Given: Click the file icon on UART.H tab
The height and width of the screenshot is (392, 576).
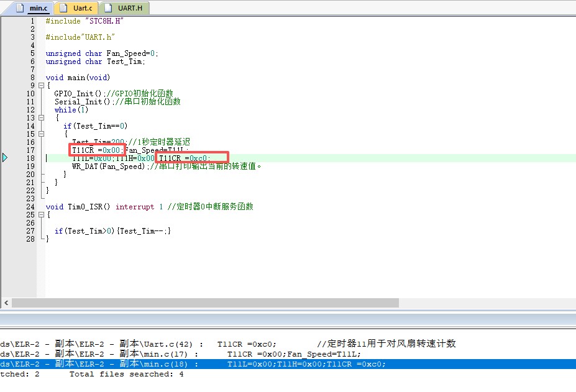Looking at the screenshot, I should pyautogui.click(x=108, y=7).
